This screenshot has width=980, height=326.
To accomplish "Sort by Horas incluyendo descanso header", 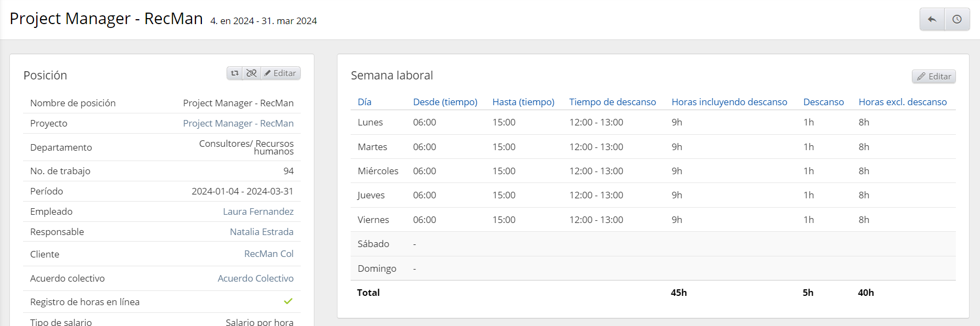I will (729, 102).
